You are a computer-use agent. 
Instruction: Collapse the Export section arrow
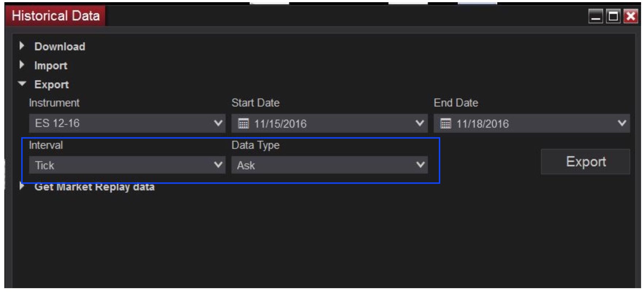tap(22, 84)
